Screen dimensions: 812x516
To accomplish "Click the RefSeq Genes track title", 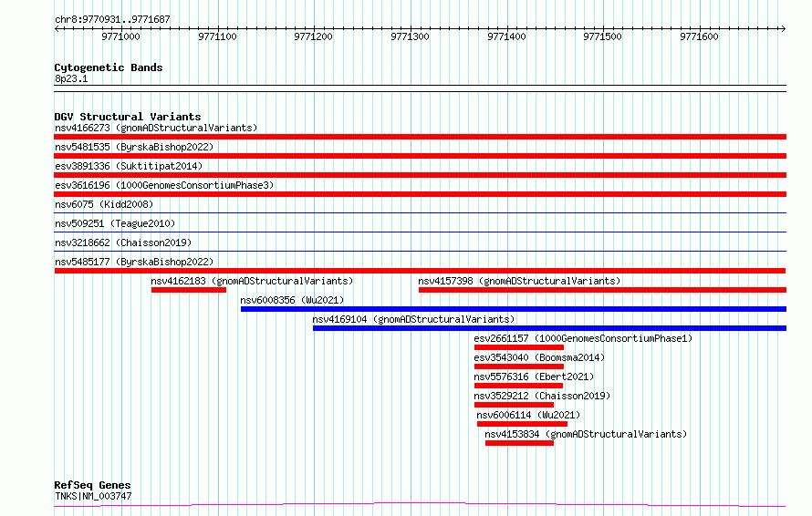I will (92, 485).
